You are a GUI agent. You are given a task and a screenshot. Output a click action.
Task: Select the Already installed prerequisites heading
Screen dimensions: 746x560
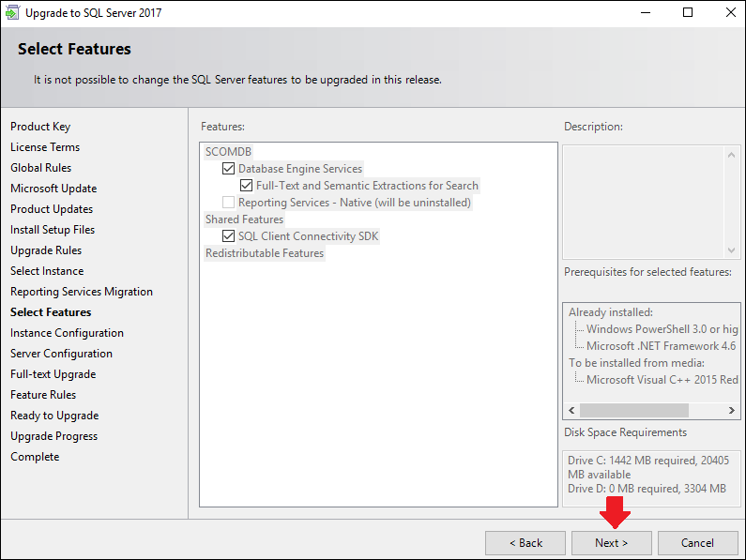tap(611, 312)
